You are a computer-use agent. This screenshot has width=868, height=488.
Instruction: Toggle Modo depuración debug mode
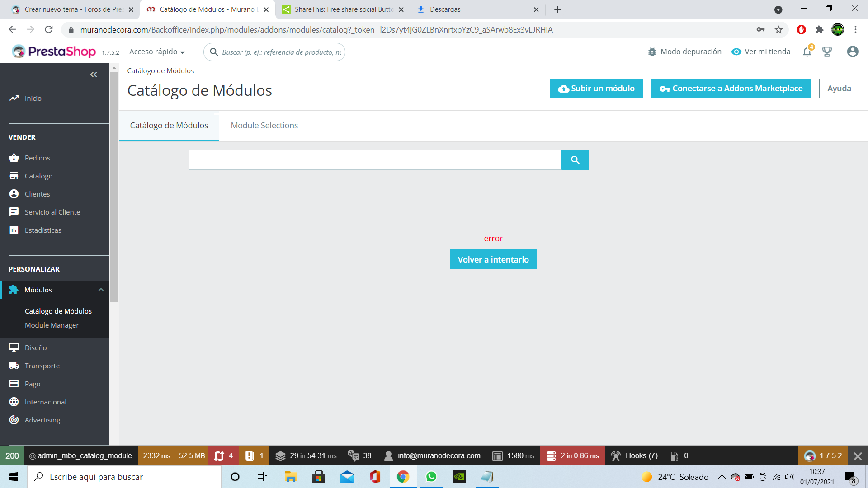tap(684, 52)
